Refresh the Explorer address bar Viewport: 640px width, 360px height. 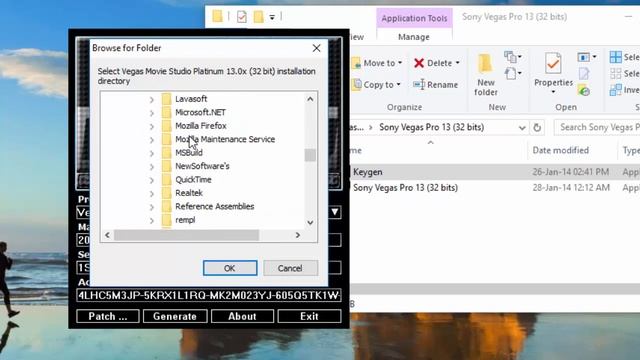click(537, 128)
